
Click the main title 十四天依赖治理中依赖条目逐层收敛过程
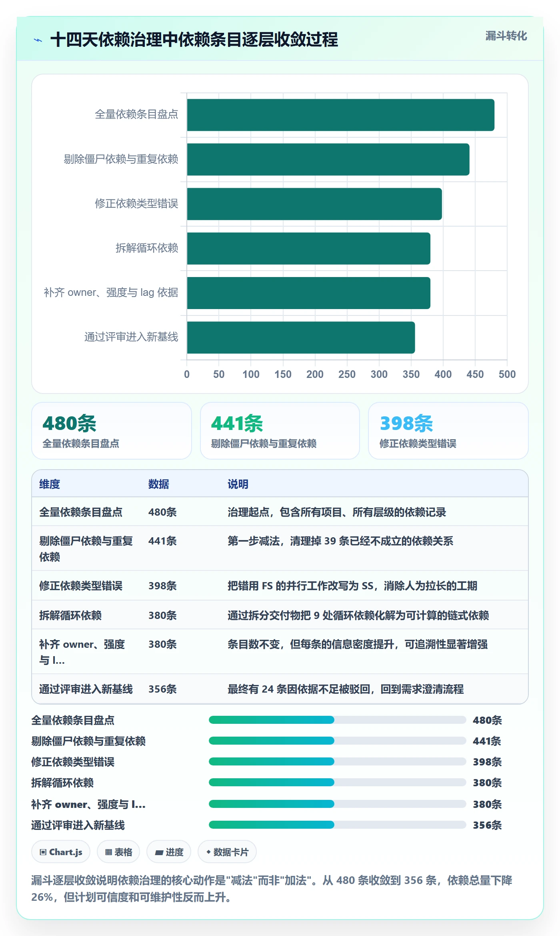pos(194,40)
